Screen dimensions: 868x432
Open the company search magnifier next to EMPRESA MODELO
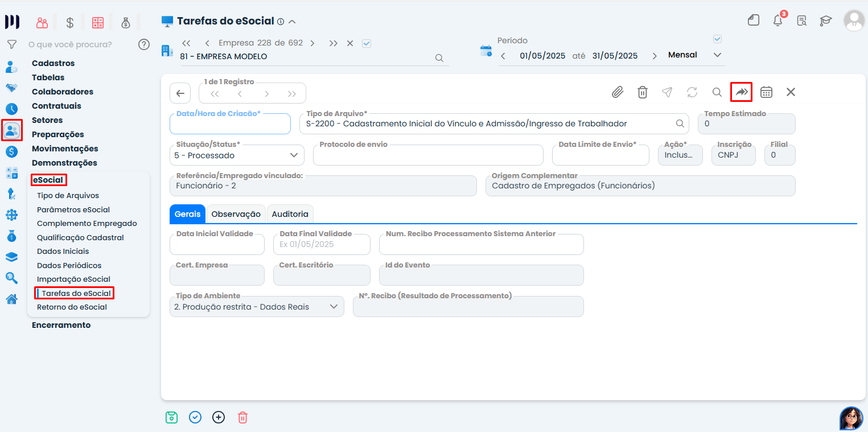tap(439, 57)
